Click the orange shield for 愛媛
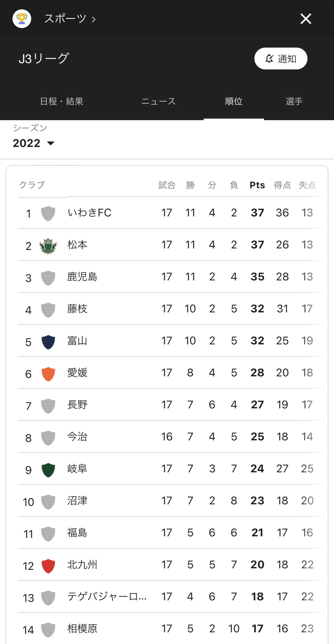This screenshot has width=334, height=644. click(x=48, y=374)
